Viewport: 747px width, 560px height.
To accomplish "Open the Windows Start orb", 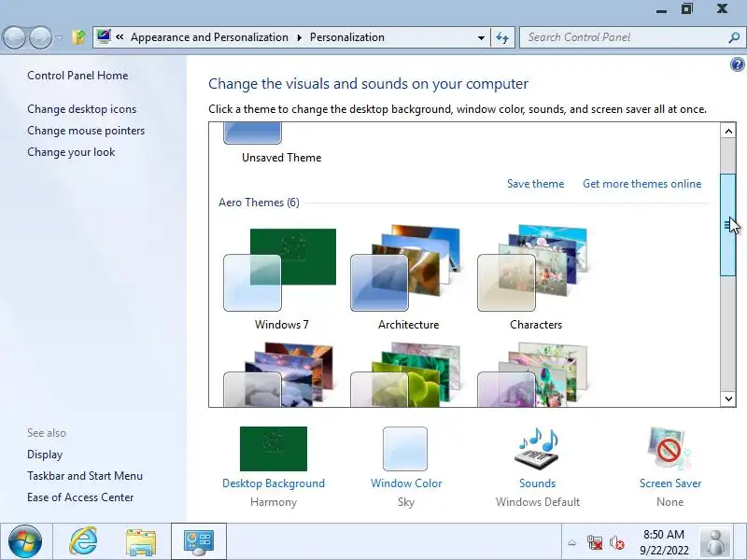I will (x=25, y=541).
